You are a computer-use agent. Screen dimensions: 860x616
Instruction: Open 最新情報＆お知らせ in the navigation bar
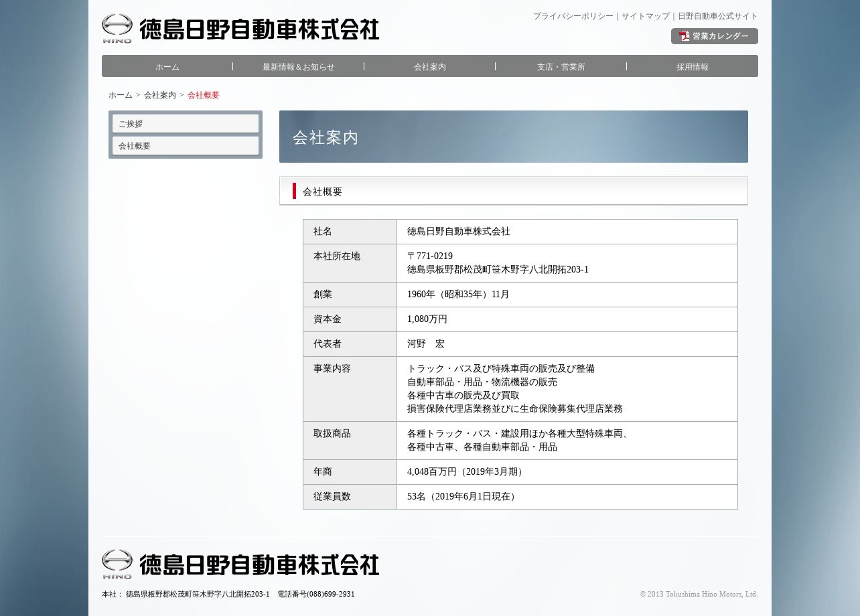(299, 66)
